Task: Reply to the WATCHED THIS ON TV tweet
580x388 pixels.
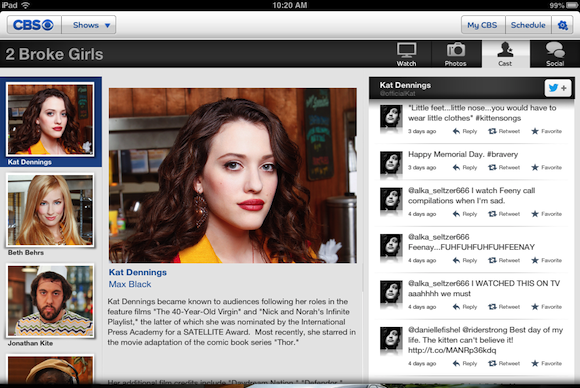Action: point(465,307)
